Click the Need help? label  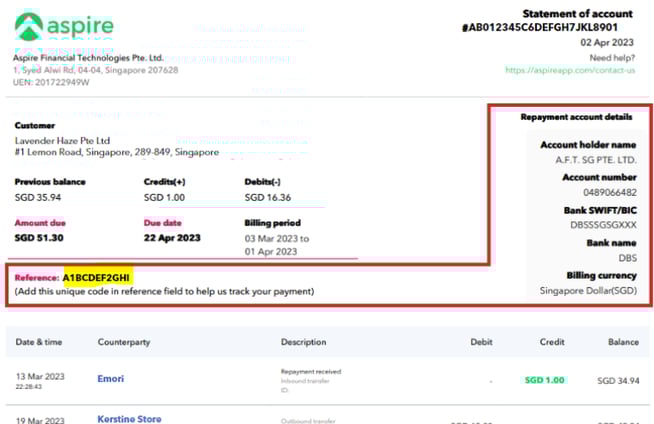click(612, 58)
